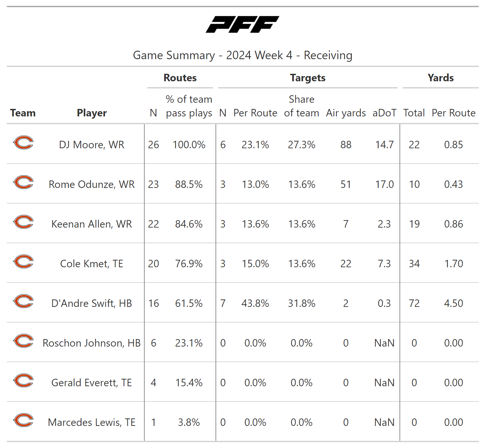485x448 pixels.
Task: Select the Routes column group header
Action: point(180,78)
